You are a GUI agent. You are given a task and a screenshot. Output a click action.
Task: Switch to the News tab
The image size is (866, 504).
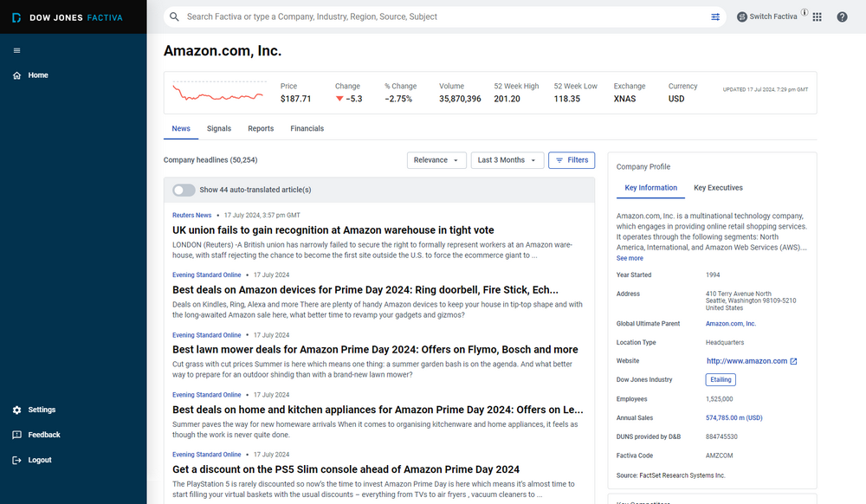(181, 129)
